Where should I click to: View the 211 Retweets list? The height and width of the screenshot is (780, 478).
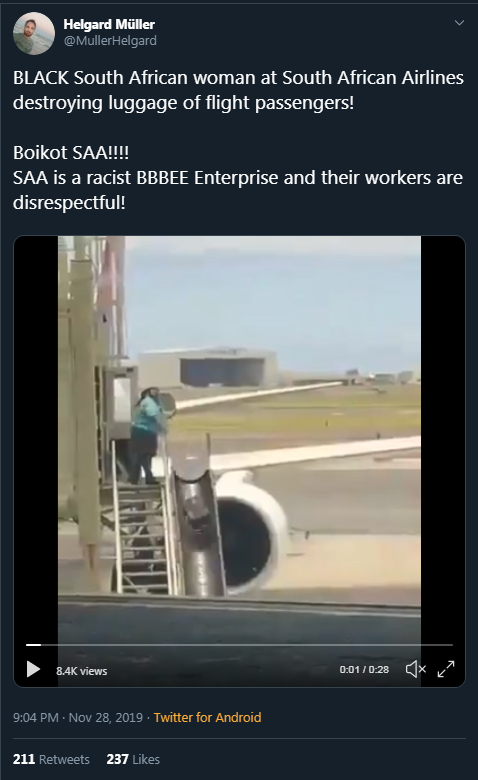pos(51,759)
